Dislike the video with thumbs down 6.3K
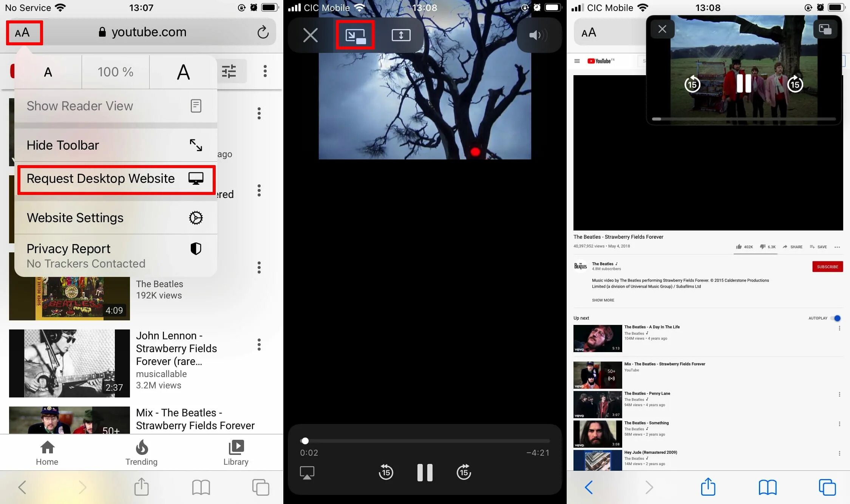 (768, 247)
